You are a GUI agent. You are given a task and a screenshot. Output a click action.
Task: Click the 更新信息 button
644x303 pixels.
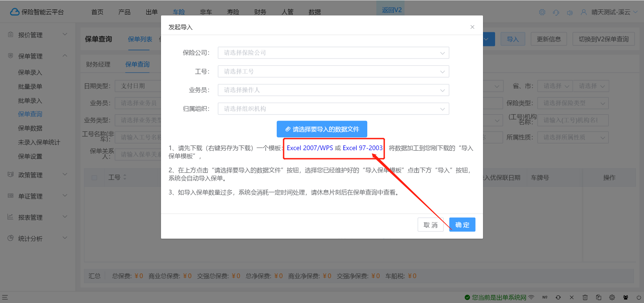pos(549,39)
